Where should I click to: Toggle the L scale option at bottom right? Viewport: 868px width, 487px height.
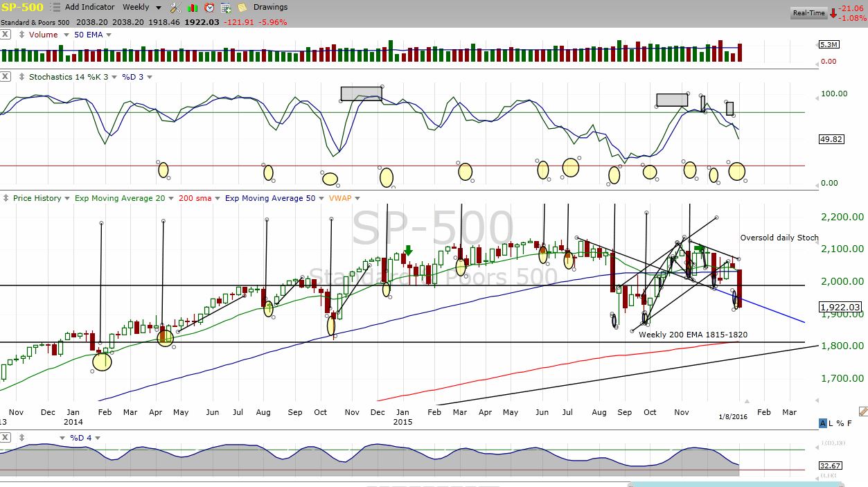click(x=831, y=423)
